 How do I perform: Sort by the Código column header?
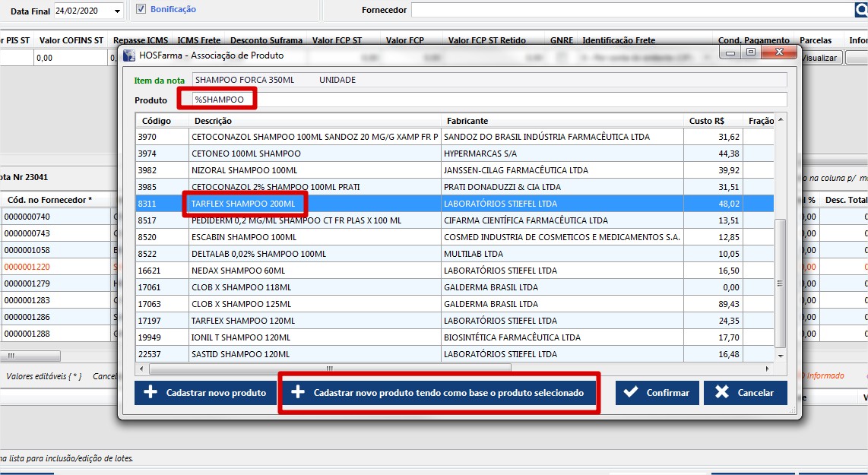coord(157,121)
